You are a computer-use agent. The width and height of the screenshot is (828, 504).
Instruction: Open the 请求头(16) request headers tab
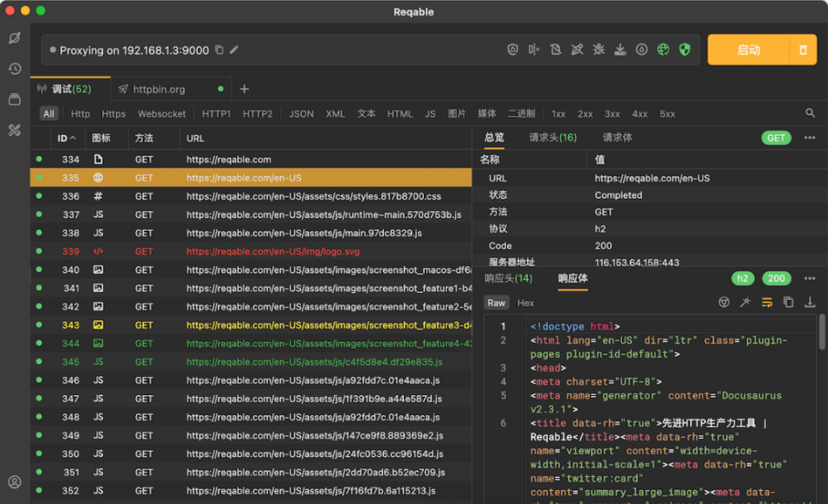point(553,137)
